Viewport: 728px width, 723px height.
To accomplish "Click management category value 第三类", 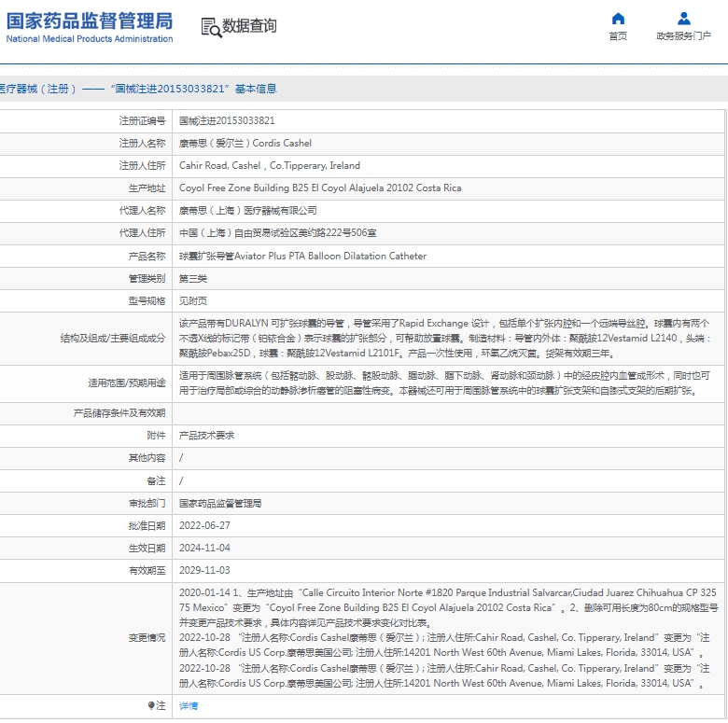I will click(193, 278).
